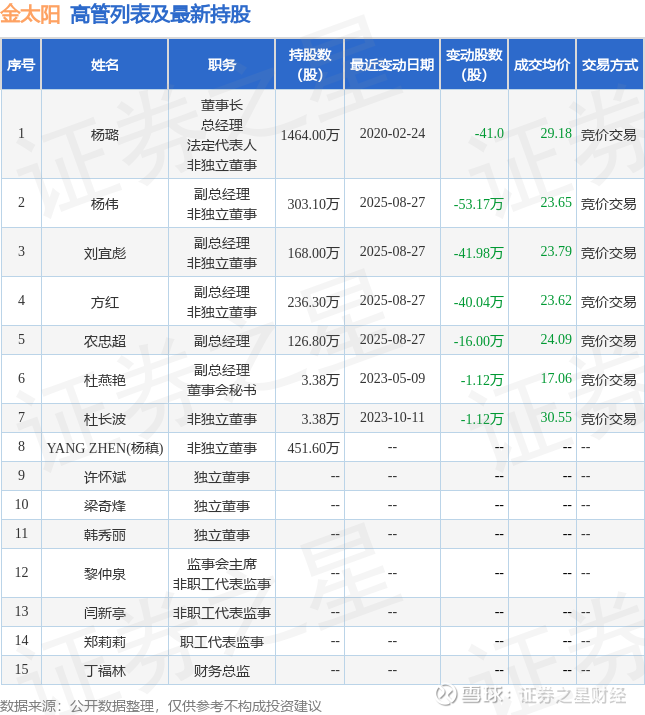Screen dimensions: 645x715
Task: Click the average price 17.06
Action: click(x=556, y=378)
